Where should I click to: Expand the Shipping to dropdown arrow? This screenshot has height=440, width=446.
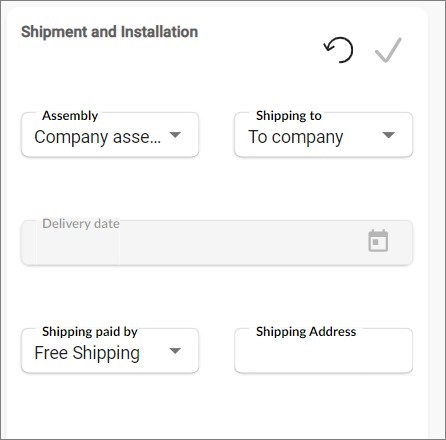coord(389,135)
